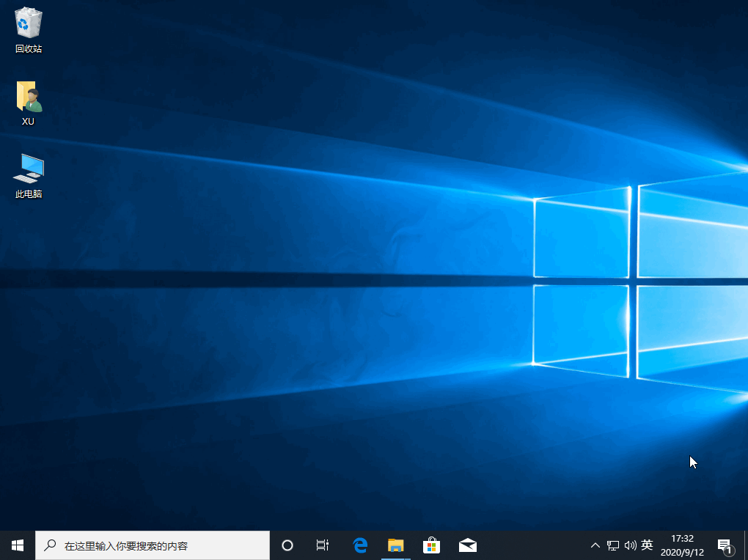Open the Mail app from the taskbar

(x=467, y=545)
